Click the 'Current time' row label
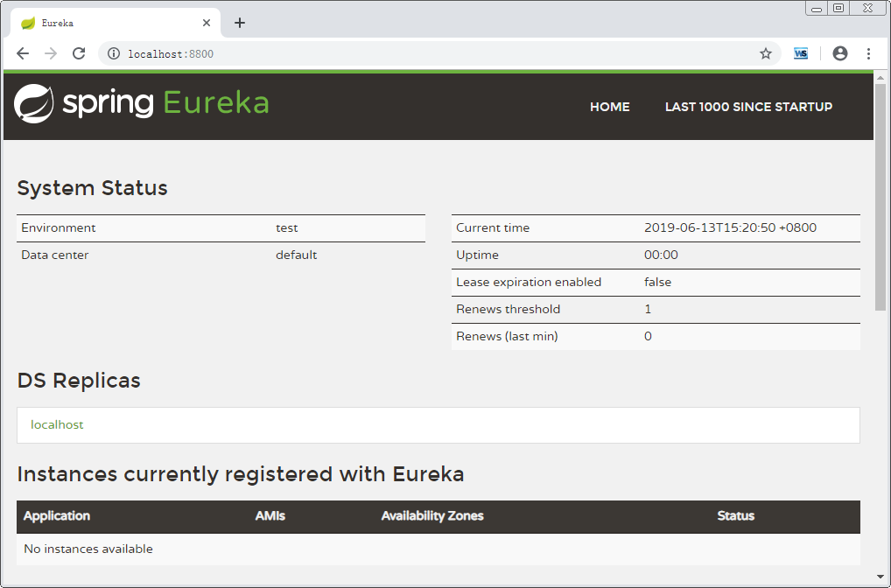This screenshot has width=891, height=588. (493, 227)
